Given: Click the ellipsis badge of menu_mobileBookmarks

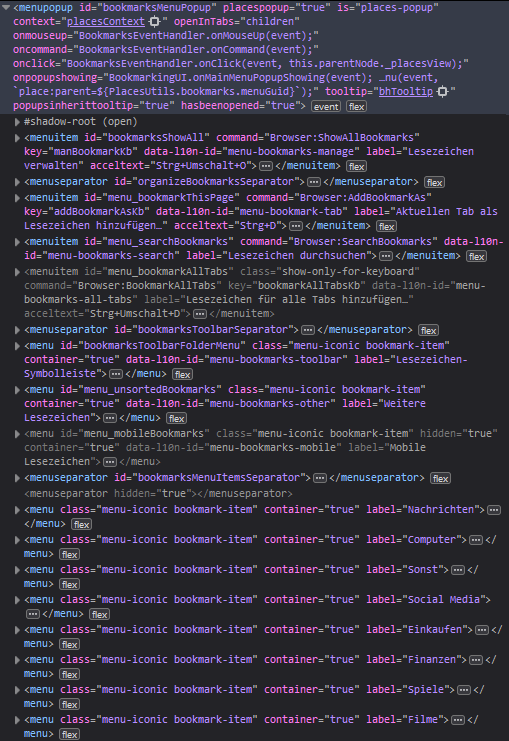Looking at the screenshot, I should click(x=110, y=462).
